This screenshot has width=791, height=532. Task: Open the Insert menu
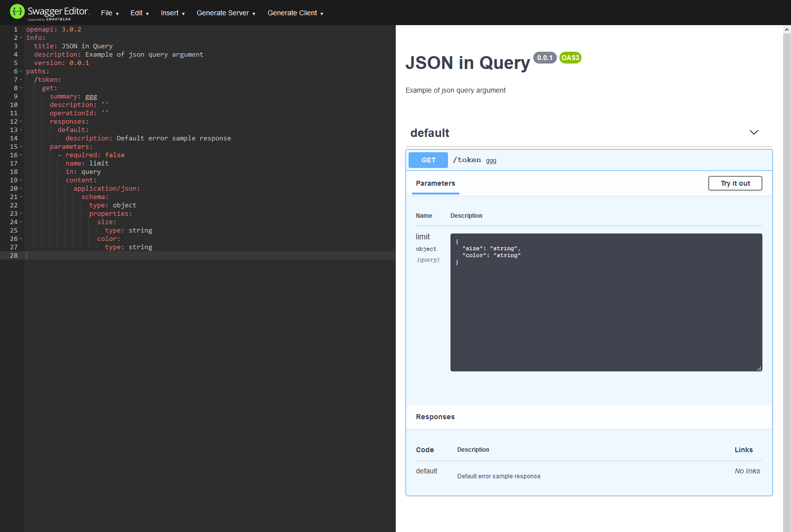(172, 13)
